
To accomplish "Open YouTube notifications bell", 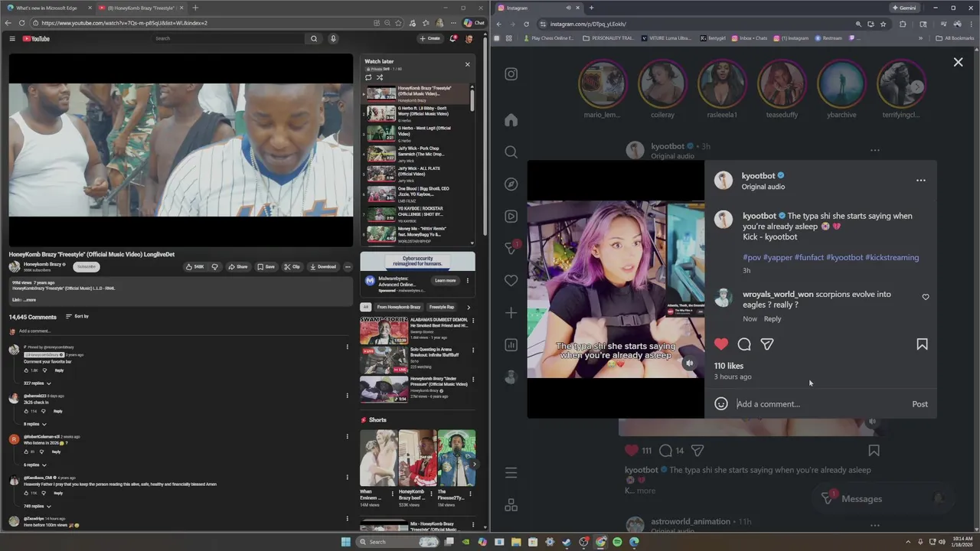I will [x=453, y=38].
